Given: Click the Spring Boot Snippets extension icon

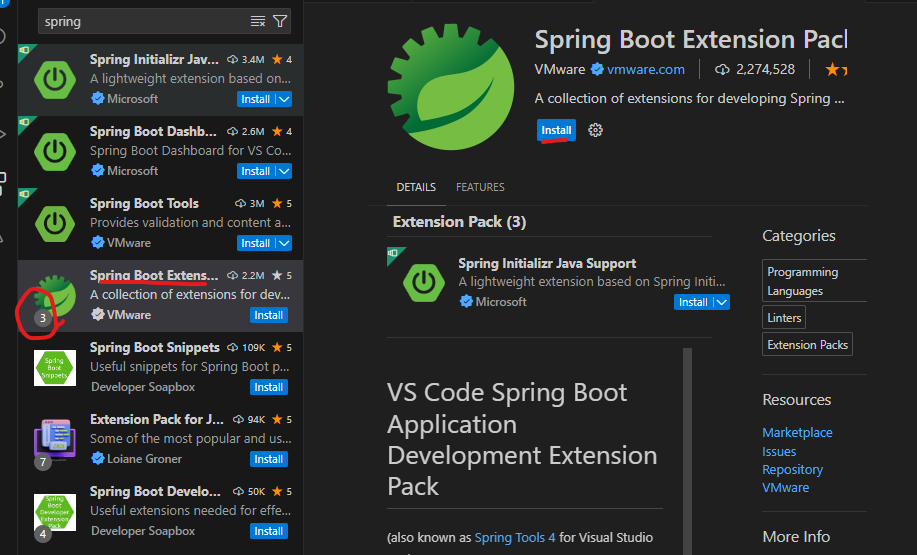Looking at the screenshot, I should pos(55,368).
